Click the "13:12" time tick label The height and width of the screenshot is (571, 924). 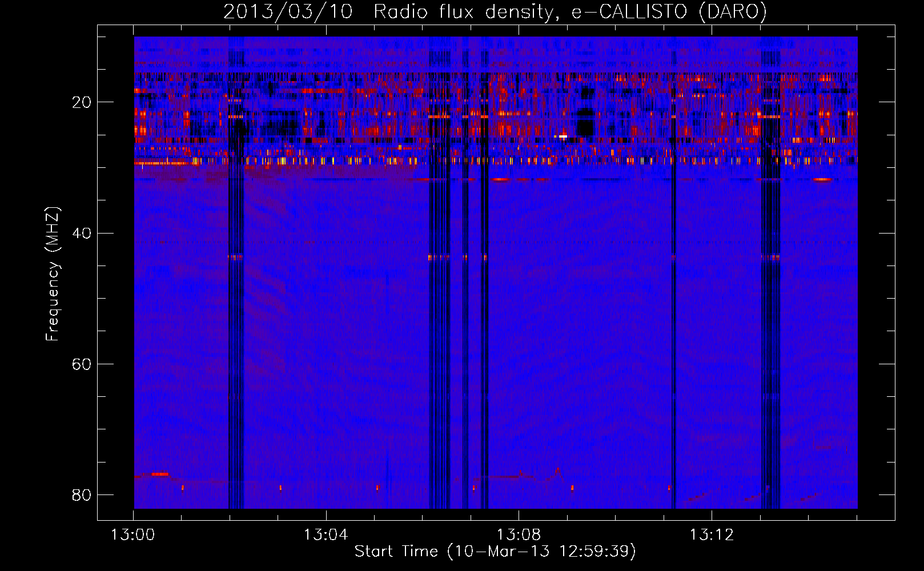pos(712,535)
